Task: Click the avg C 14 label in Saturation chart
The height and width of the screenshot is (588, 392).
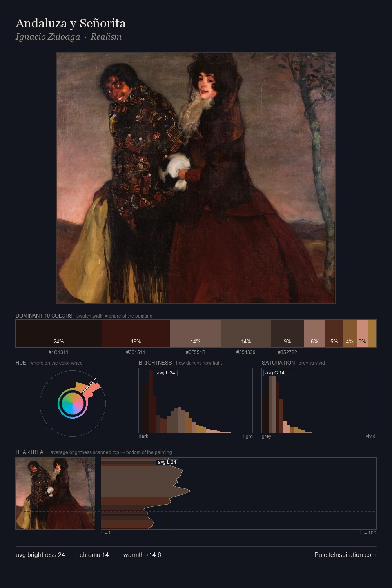Action: pyautogui.click(x=275, y=373)
